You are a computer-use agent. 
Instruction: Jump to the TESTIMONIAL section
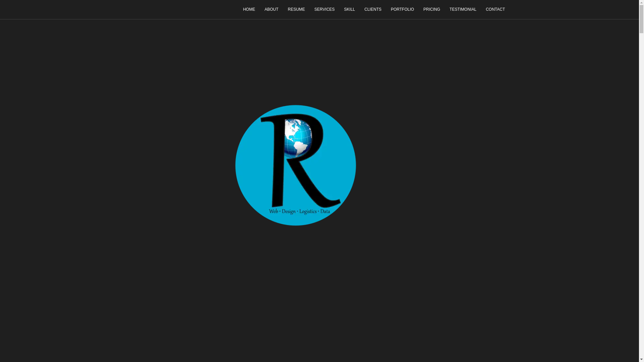tap(463, 9)
